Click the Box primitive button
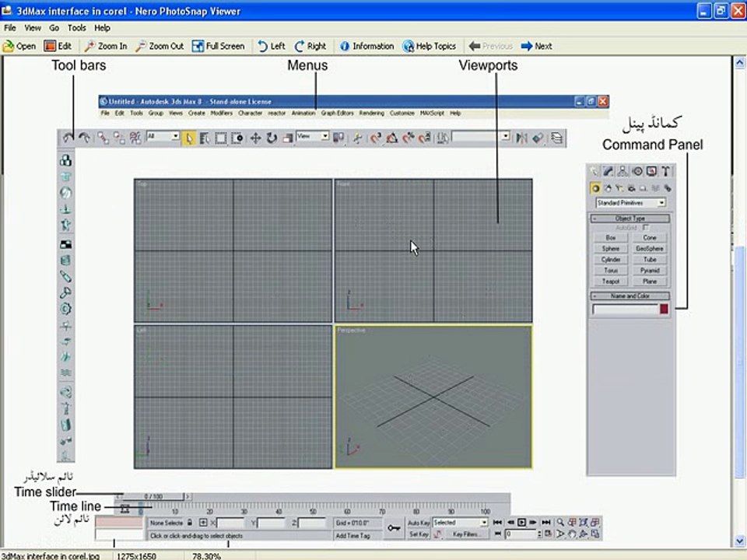 pos(611,238)
